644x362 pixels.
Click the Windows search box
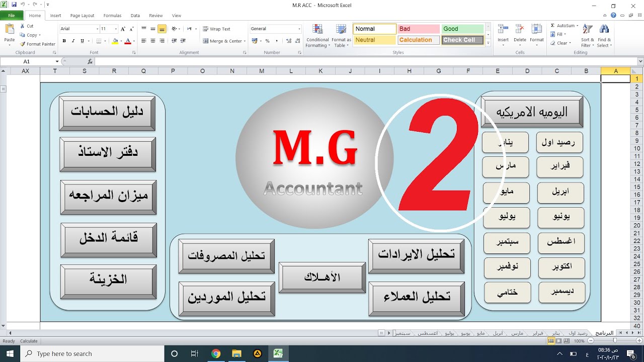92,353
